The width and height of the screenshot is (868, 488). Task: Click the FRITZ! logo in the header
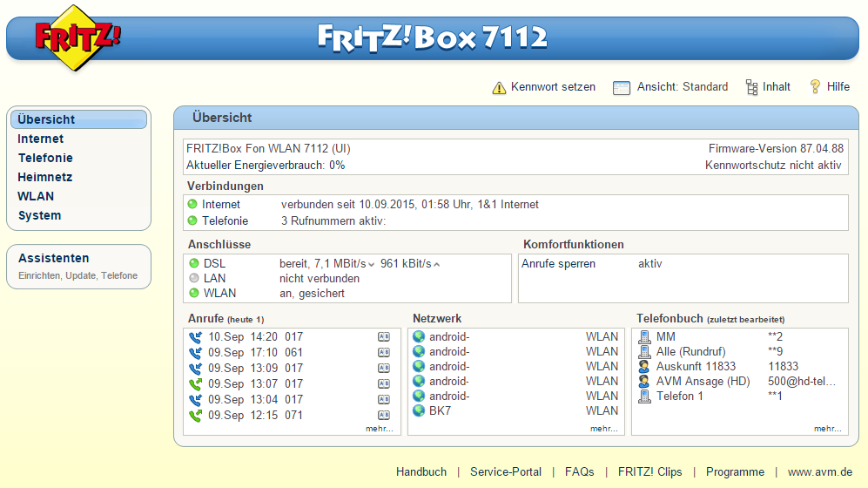[77, 37]
